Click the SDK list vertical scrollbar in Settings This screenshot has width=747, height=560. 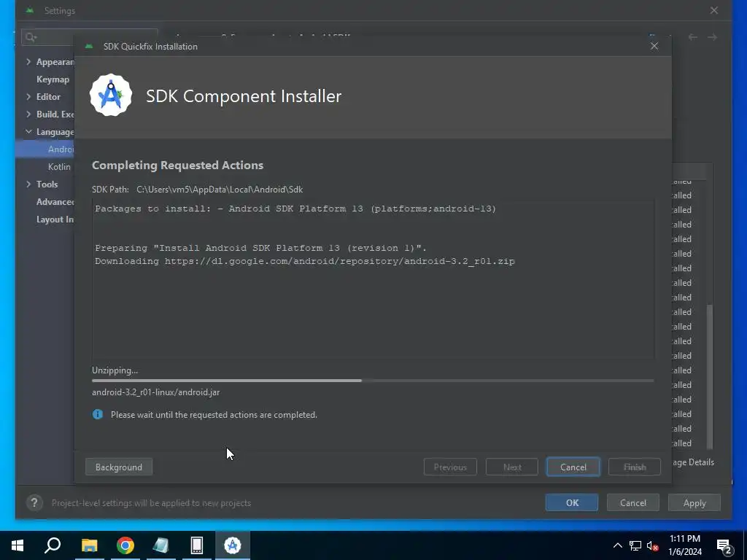tap(710, 376)
